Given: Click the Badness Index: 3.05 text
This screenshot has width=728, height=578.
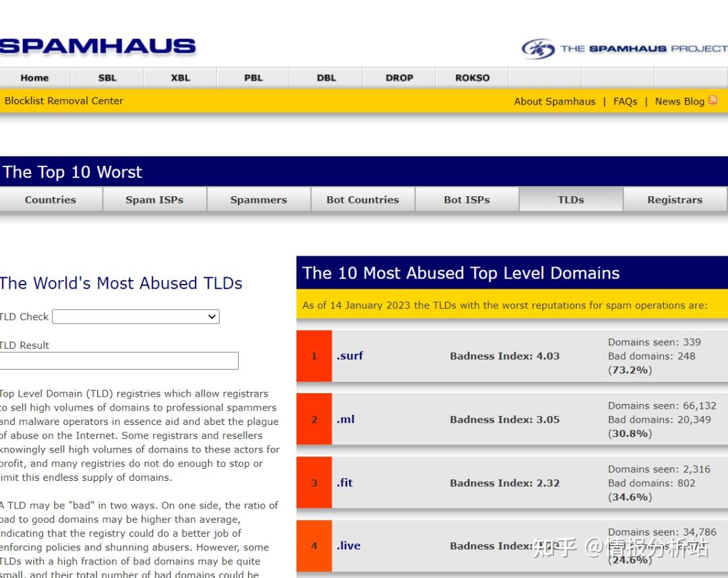Looking at the screenshot, I should pos(505,420).
